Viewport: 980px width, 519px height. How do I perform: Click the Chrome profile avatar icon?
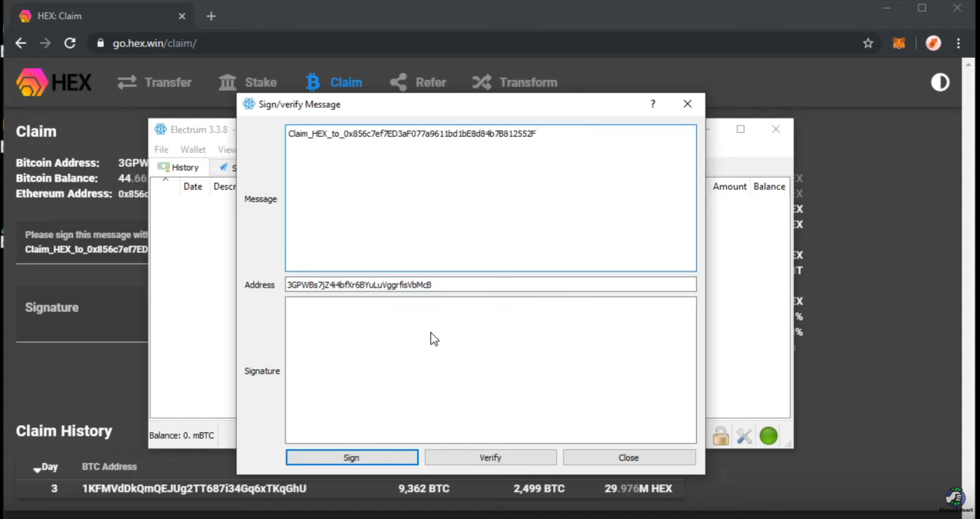[933, 43]
